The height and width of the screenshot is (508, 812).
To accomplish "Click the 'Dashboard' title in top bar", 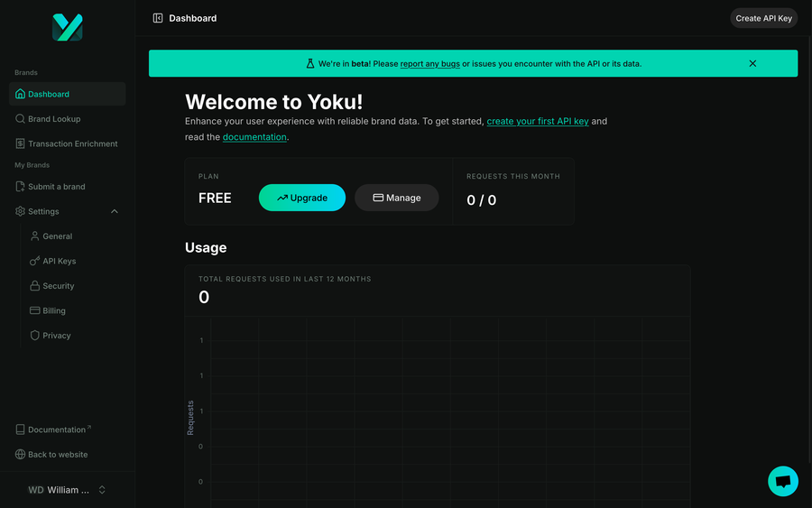I will [x=193, y=18].
